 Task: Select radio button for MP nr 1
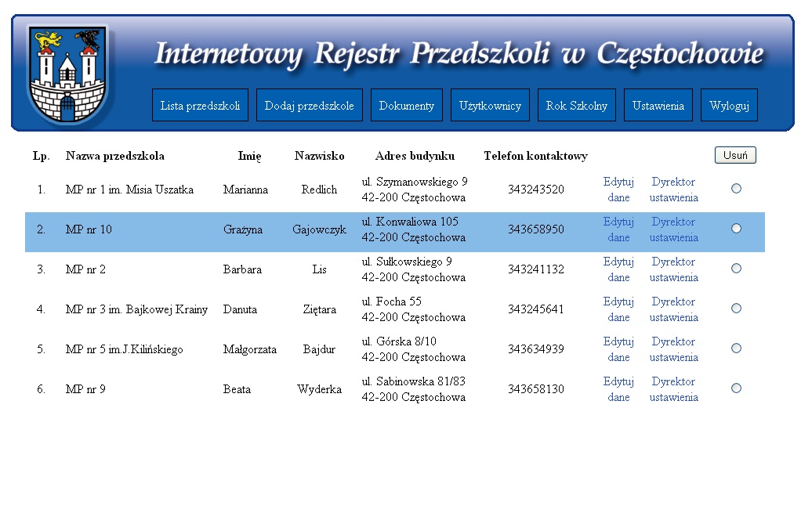[736, 189]
